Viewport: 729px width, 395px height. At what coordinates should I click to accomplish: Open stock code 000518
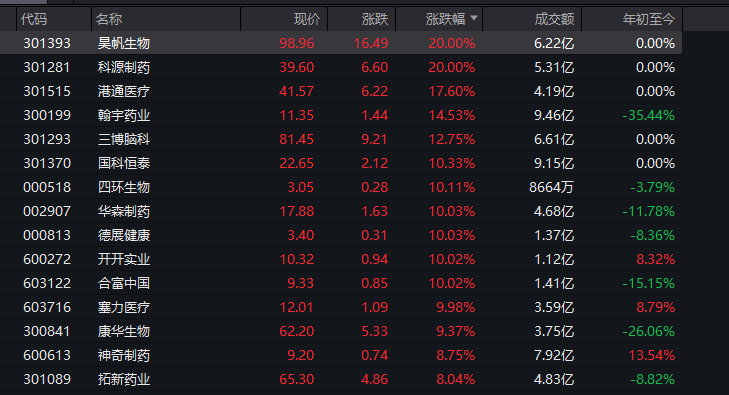(47, 187)
